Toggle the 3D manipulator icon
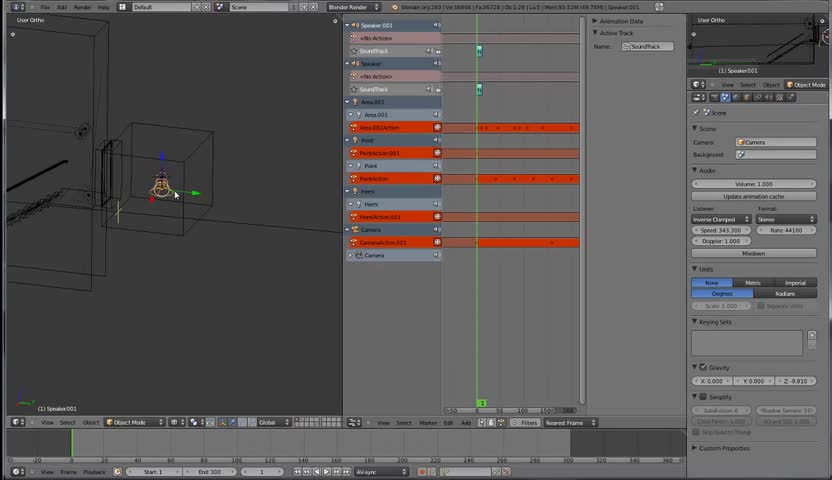 click(x=222, y=422)
